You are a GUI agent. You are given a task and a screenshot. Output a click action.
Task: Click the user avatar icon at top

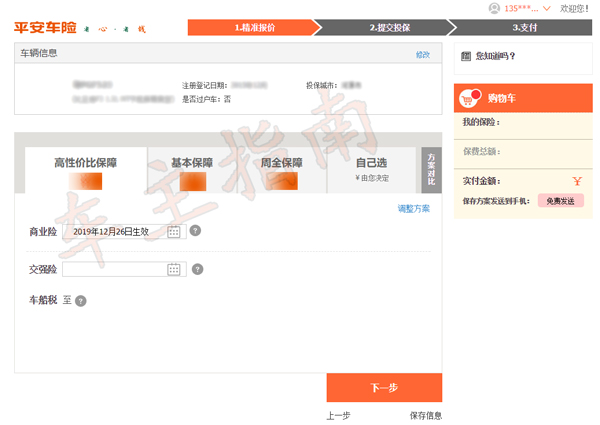[x=494, y=8]
